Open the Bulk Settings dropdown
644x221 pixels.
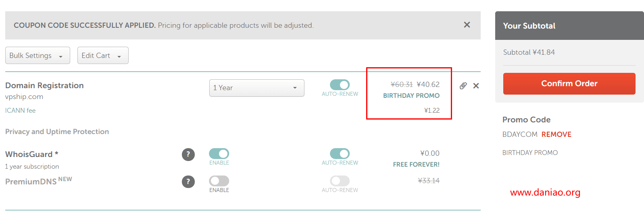click(38, 56)
